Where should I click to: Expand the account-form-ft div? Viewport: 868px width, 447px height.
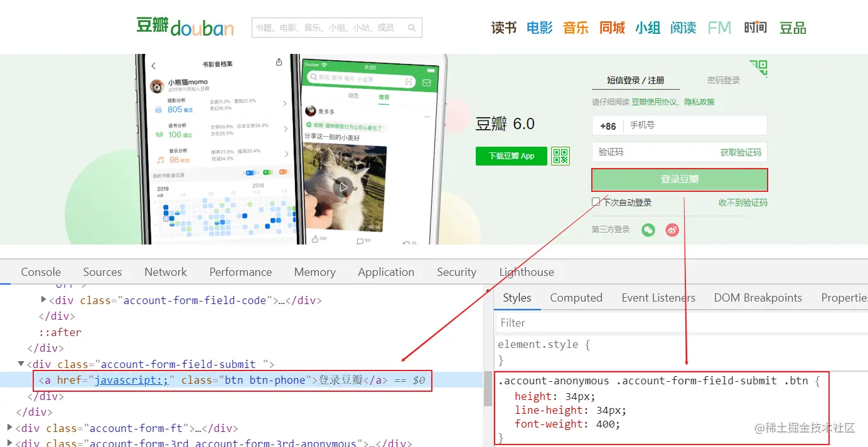[9, 428]
